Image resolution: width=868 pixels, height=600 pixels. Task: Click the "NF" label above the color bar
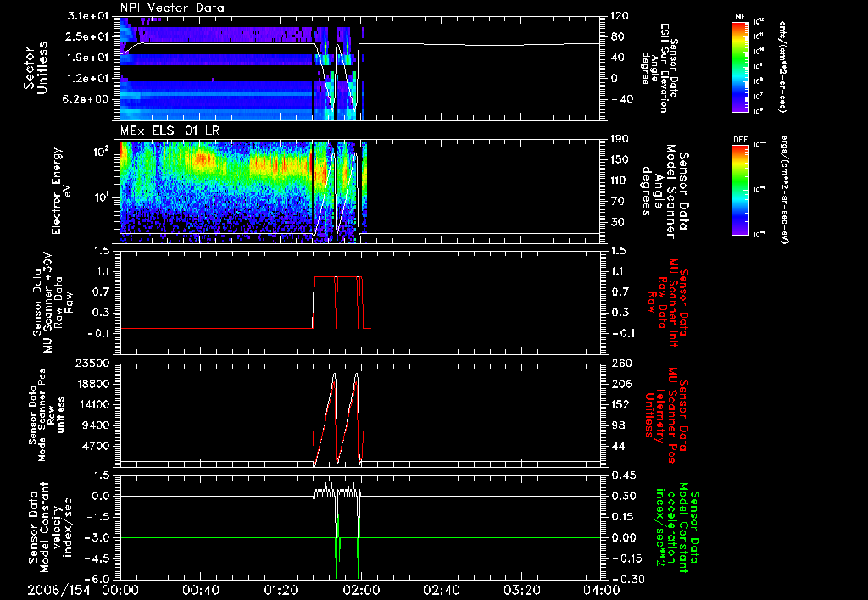click(x=740, y=17)
